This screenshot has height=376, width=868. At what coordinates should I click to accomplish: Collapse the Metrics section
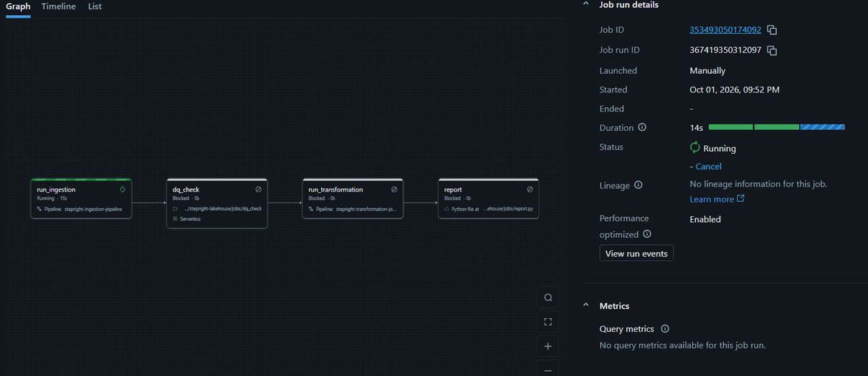pos(585,306)
